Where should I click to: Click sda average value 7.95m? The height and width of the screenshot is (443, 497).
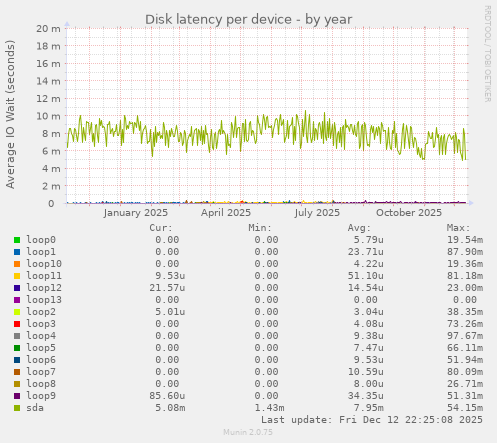(369, 408)
